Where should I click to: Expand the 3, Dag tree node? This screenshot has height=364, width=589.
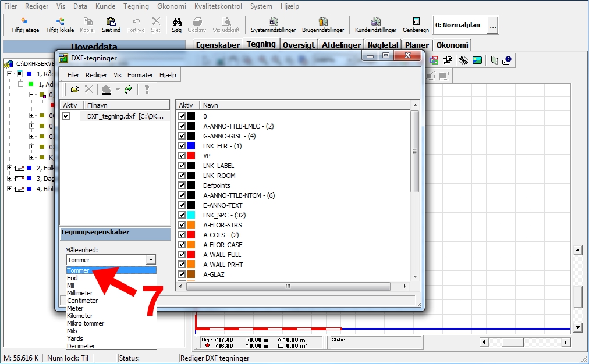(x=10, y=179)
